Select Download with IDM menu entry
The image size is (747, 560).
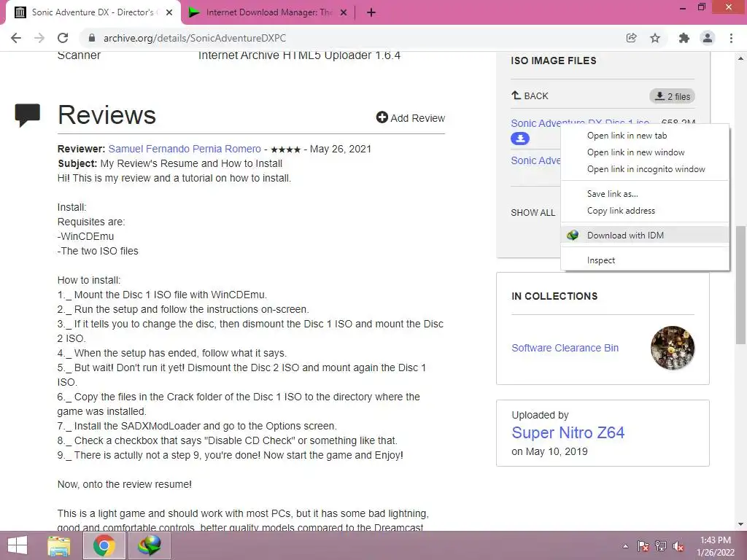[x=645, y=236]
